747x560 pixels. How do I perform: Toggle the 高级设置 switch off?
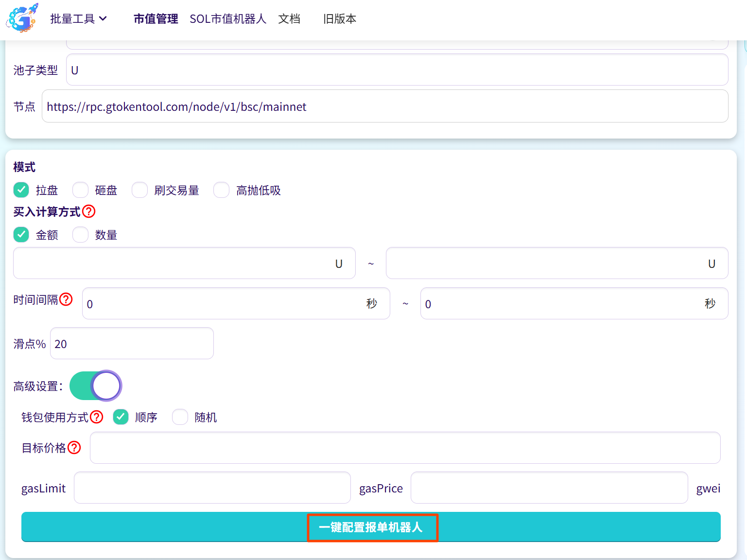(x=96, y=386)
